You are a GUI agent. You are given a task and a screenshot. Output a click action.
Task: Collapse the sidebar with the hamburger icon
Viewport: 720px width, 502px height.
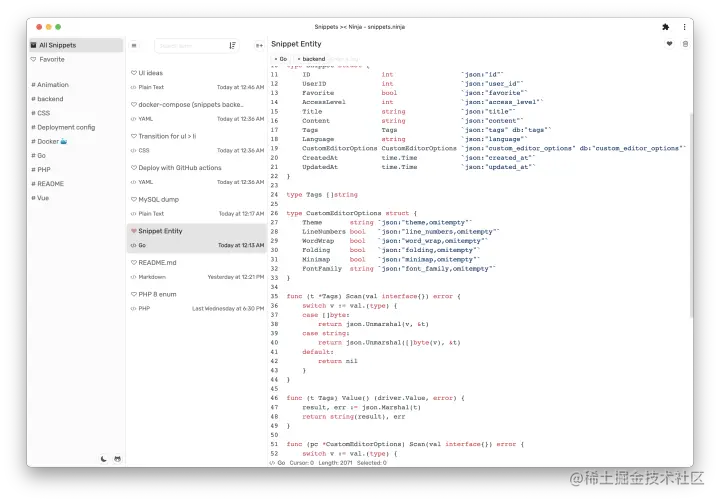click(134, 45)
